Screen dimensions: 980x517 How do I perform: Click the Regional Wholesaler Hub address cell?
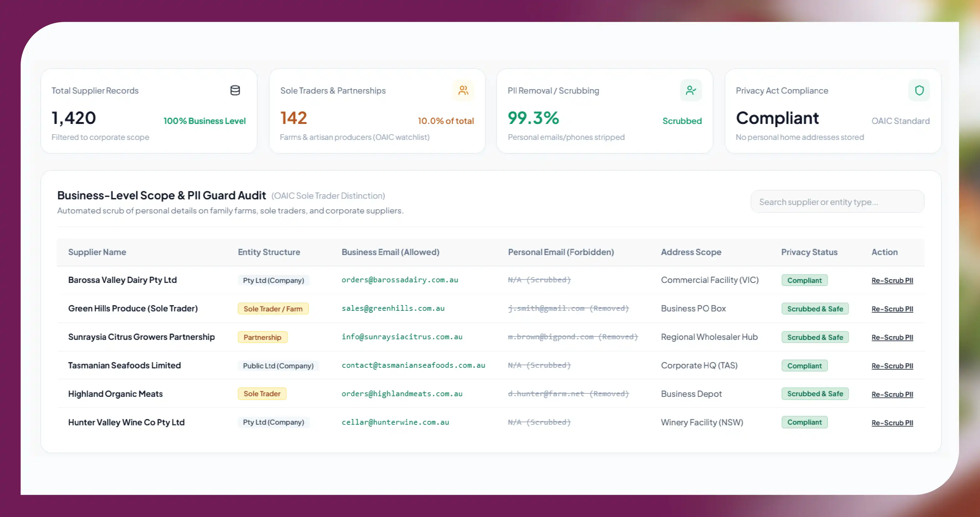tap(709, 337)
